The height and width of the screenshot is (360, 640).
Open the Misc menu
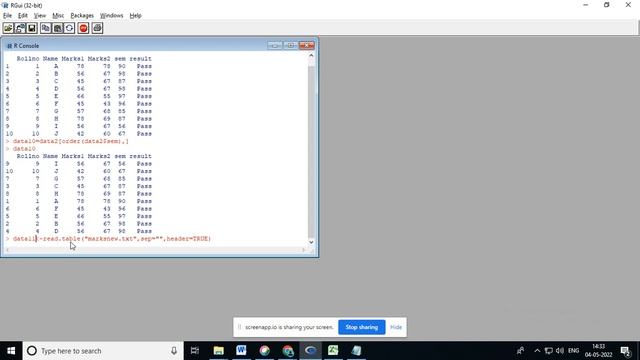tap(58, 16)
